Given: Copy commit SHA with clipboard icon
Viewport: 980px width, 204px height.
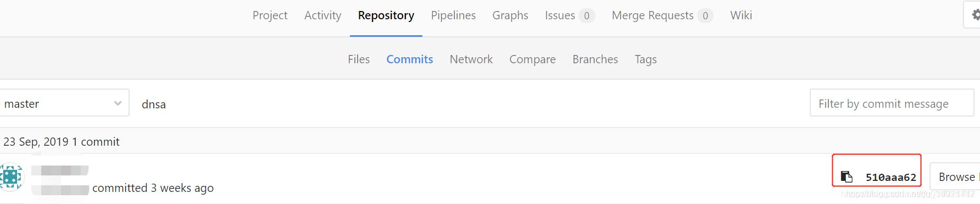Looking at the screenshot, I should point(847,177).
